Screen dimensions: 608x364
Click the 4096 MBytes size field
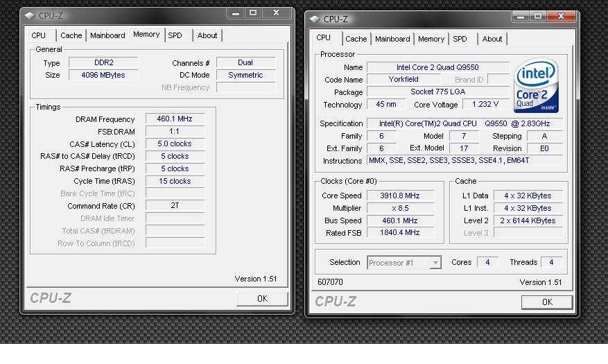(x=103, y=75)
